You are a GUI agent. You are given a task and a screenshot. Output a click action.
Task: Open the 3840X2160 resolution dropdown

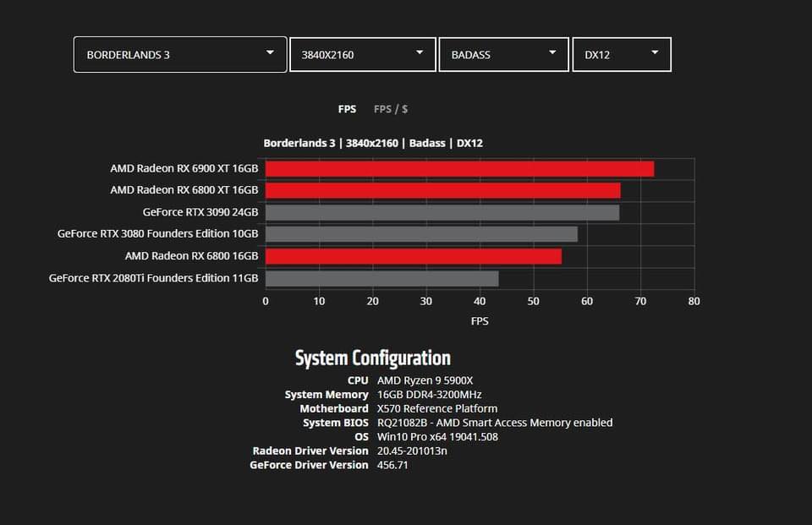[363, 54]
